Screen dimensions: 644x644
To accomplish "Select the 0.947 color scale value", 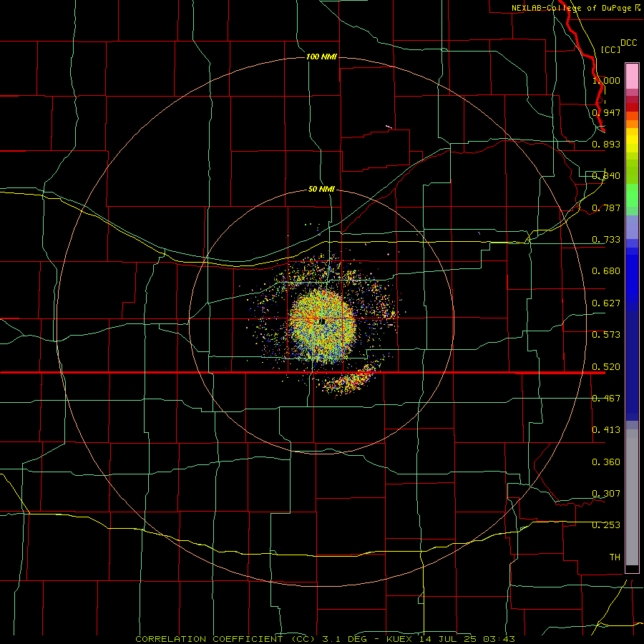I will click(606, 112).
